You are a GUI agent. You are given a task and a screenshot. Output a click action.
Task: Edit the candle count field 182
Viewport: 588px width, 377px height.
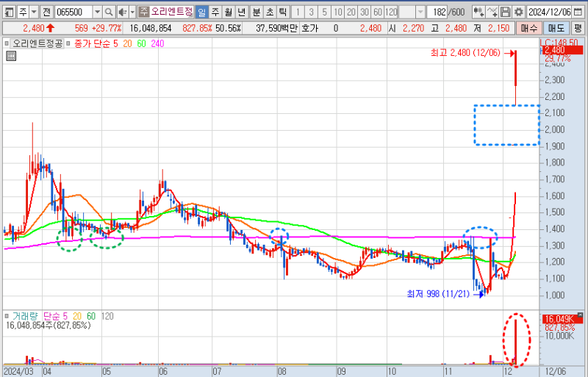[x=437, y=12]
